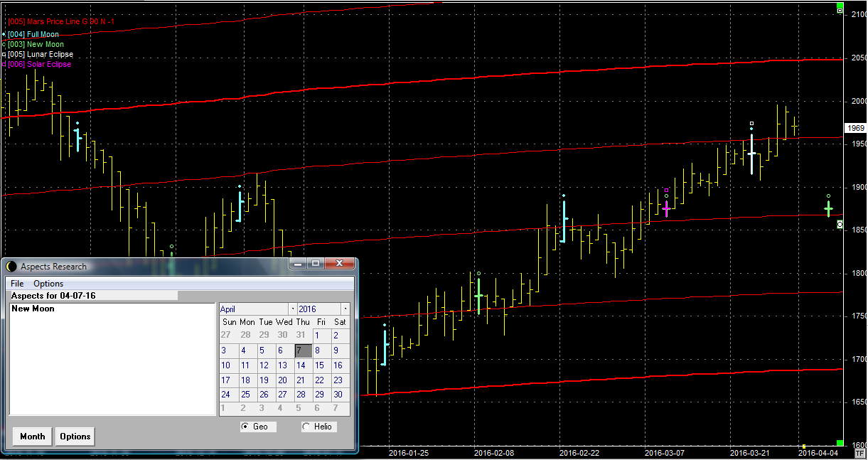868x460 pixels.
Task: Click the New Moon legend circle
Action: click(x=4, y=44)
